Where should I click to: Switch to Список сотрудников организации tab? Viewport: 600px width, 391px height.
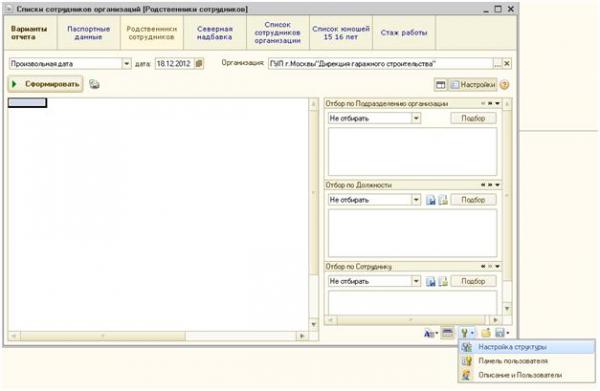[277, 33]
